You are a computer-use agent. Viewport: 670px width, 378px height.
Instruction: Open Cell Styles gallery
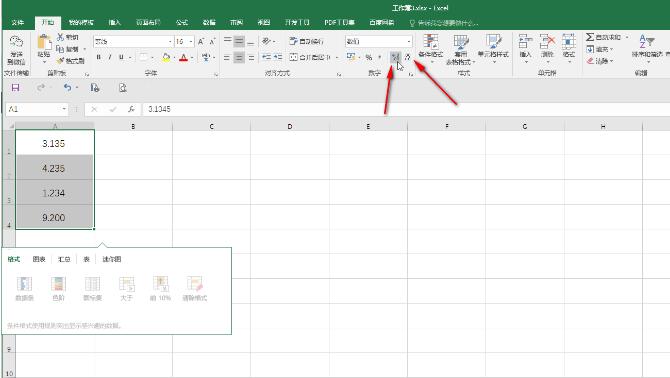point(493,49)
